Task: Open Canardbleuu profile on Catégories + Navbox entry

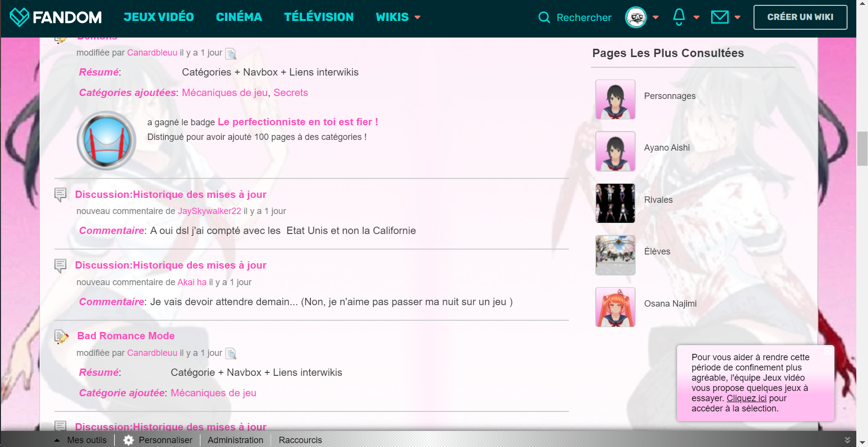Action: pyautogui.click(x=152, y=53)
